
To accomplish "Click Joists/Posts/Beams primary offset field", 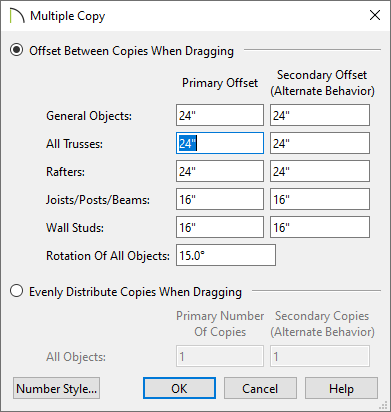I will pos(220,199).
